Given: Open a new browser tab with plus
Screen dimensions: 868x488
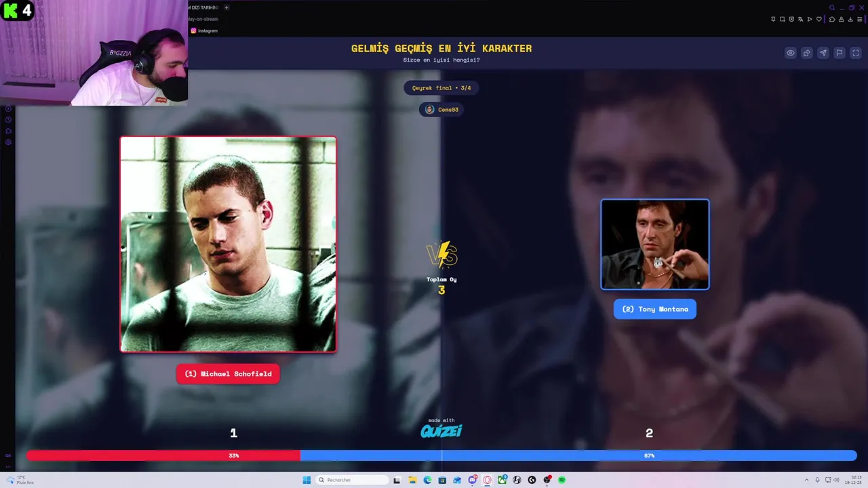Looking at the screenshot, I should (x=226, y=7).
